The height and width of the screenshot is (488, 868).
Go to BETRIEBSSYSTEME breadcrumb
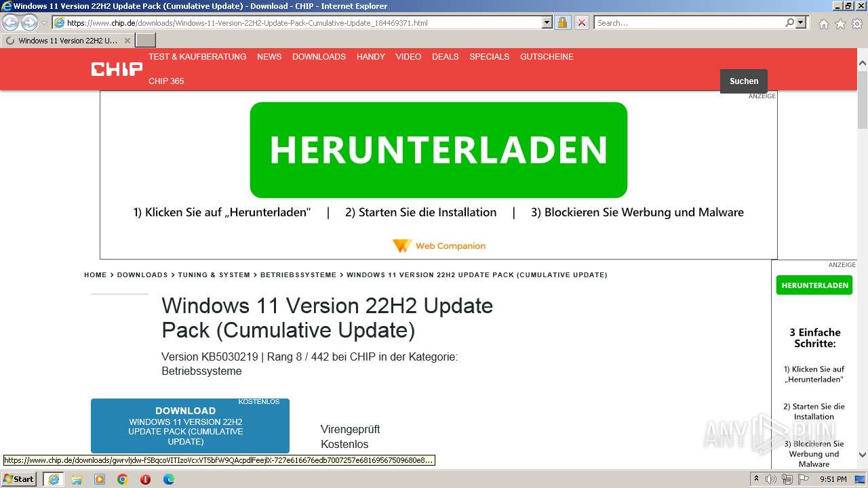[298, 274]
